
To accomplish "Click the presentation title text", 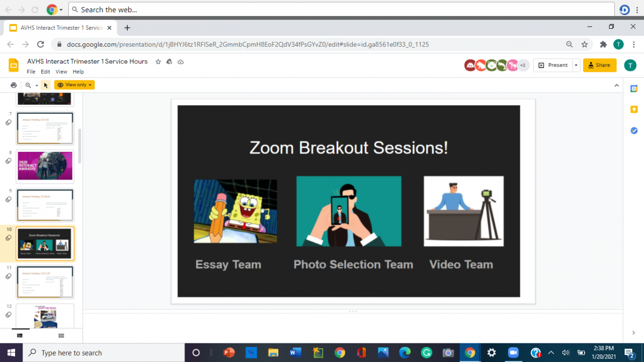I will (x=88, y=61).
